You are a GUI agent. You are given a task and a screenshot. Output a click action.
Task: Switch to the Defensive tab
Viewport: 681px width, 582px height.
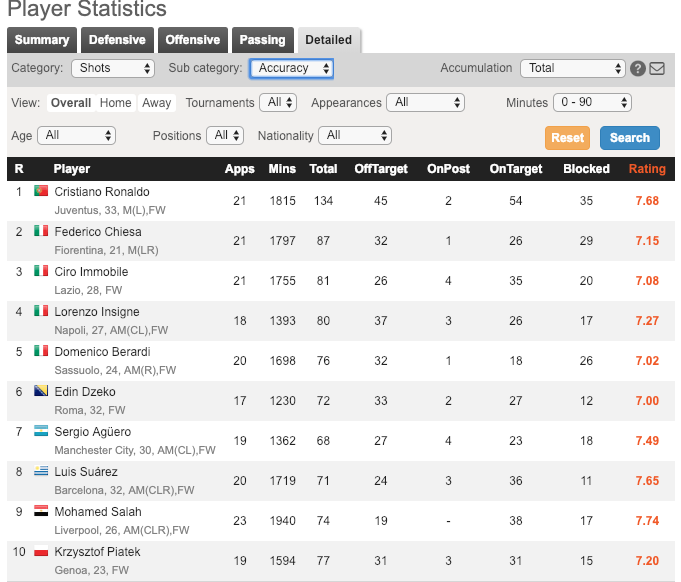117,40
